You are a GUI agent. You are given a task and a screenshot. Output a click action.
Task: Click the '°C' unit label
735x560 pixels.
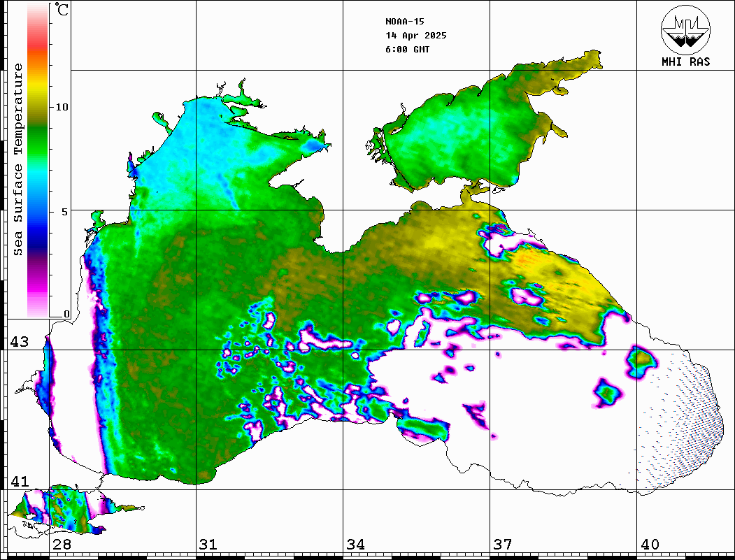[62, 9]
